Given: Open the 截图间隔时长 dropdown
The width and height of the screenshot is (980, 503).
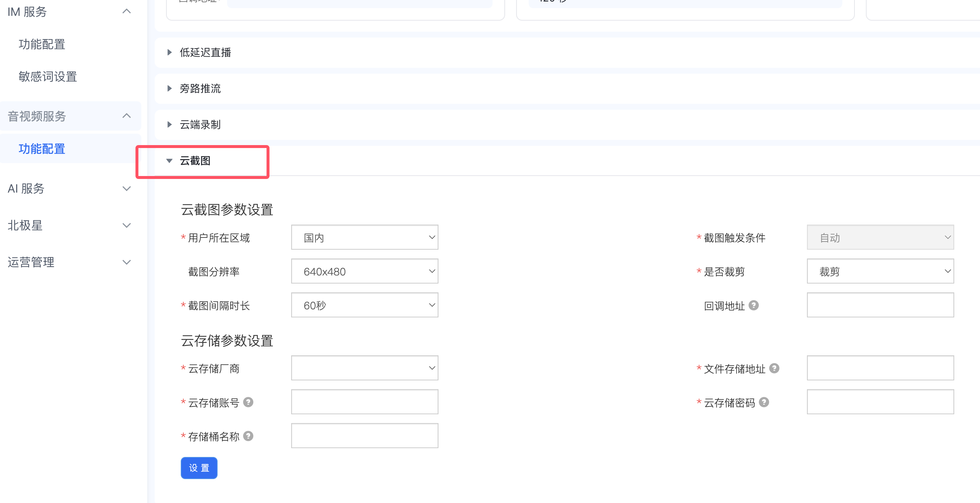Looking at the screenshot, I should pyautogui.click(x=364, y=305).
